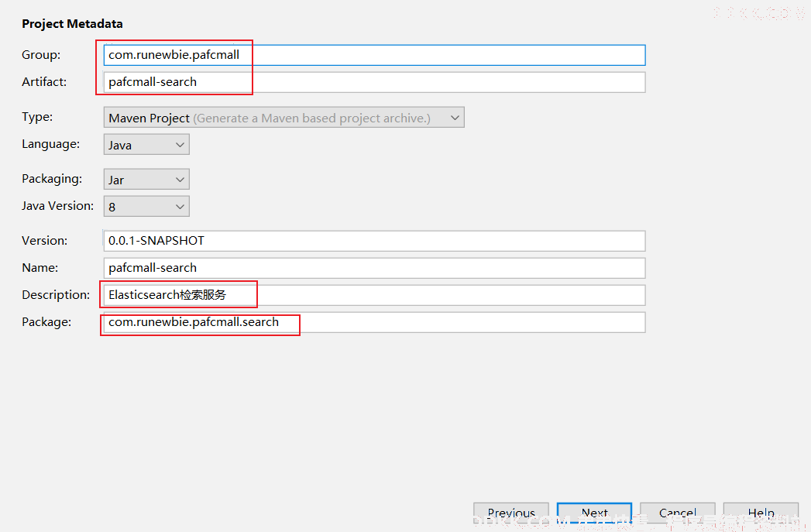Open the Language dropdown set to Java
The height and width of the screenshot is (532, 811).
146,144
